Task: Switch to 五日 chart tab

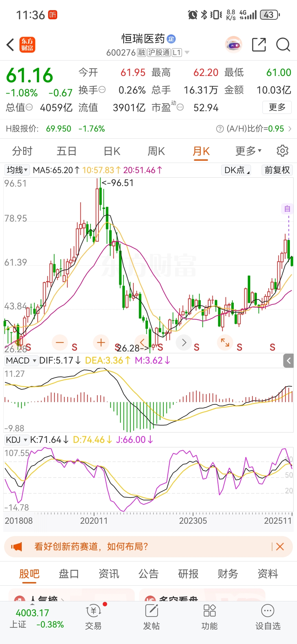Action: tap(67, 151)
